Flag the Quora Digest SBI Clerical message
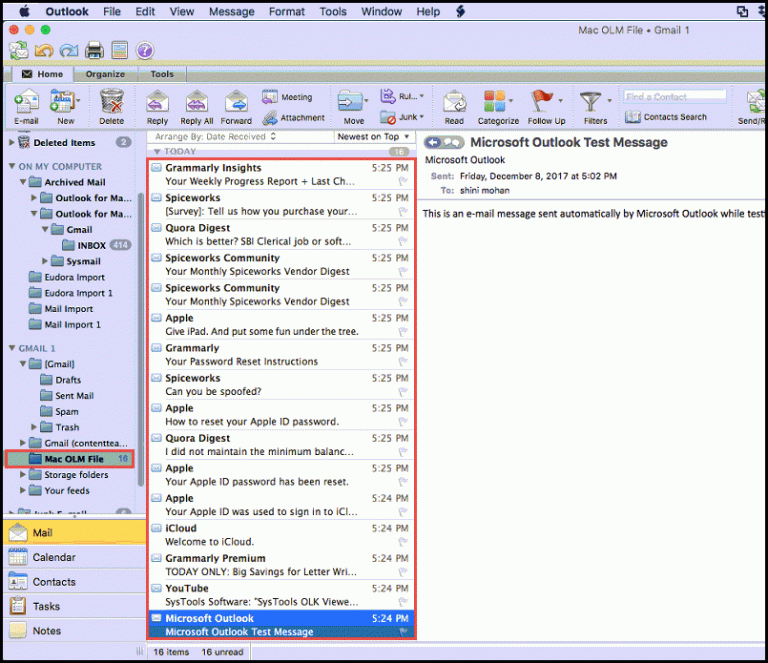 click(x=403, y=241)
